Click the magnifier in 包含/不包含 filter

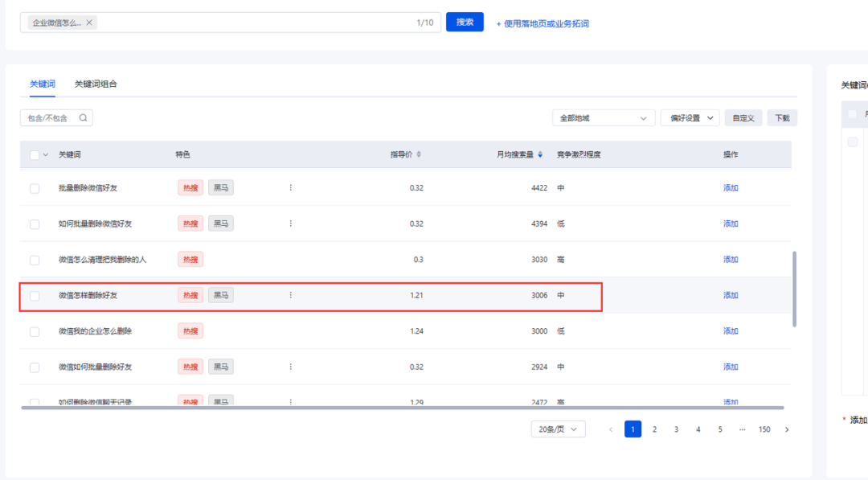click(83, 117)
